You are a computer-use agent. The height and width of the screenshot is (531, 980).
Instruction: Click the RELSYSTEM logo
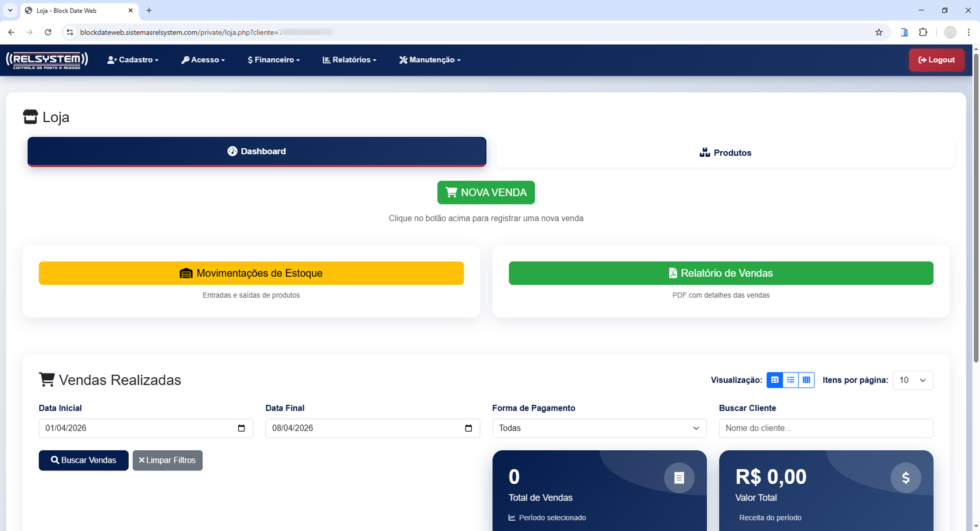click(x=47, y=60)
